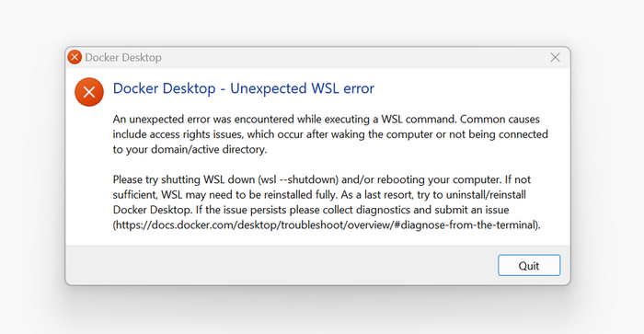The height and width of the screenshot is (334, 644).
Task: Click the gray footer area left of Quit
Action: point(280,265)
